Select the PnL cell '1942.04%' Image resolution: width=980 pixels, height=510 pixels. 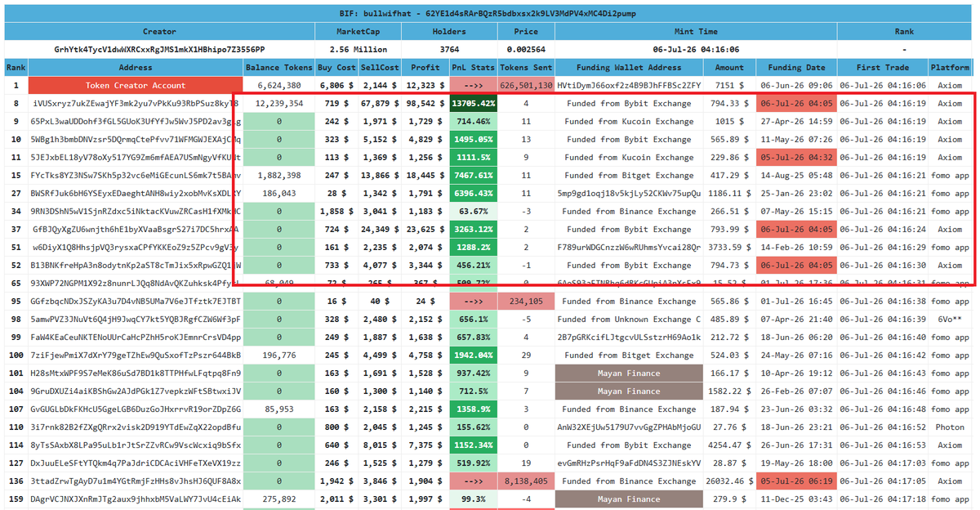point(473,355)
